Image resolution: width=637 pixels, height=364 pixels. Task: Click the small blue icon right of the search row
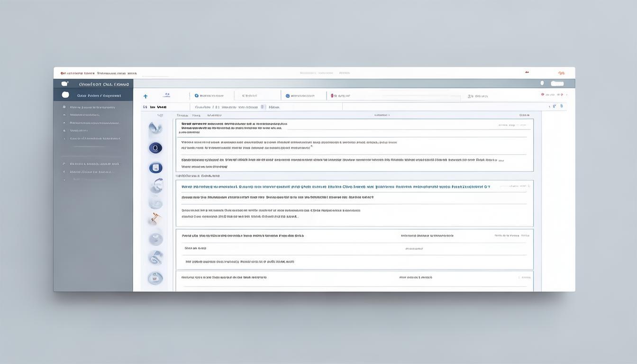[x=562, y=106]
